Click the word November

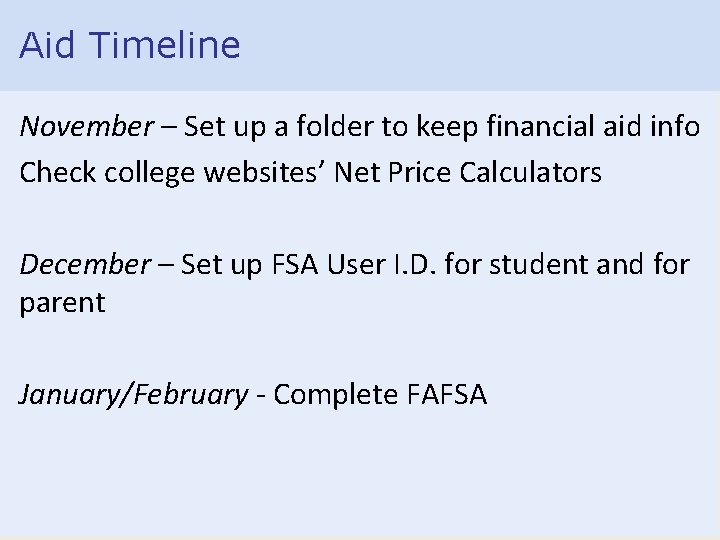pyautogui.click(x=86, y=127)
